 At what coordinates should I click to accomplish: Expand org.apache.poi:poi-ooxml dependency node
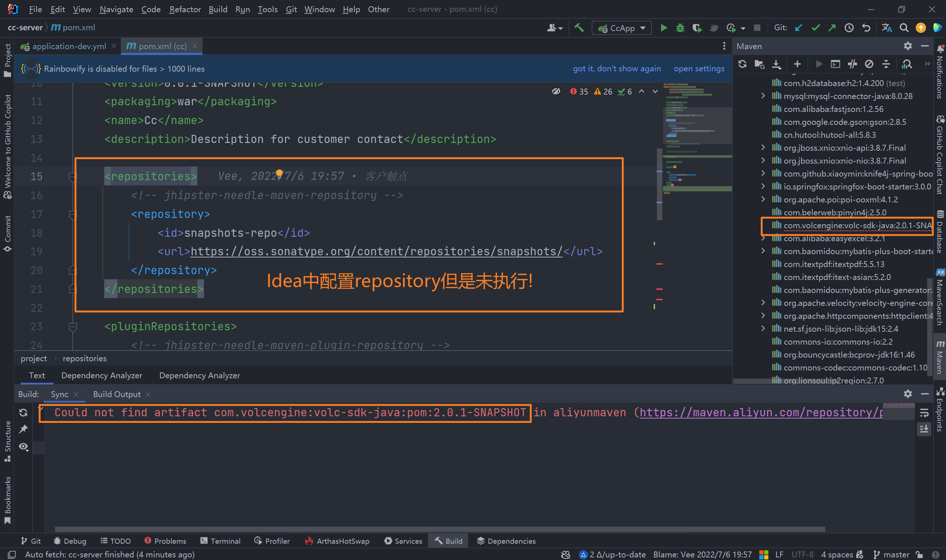[763, 199]
